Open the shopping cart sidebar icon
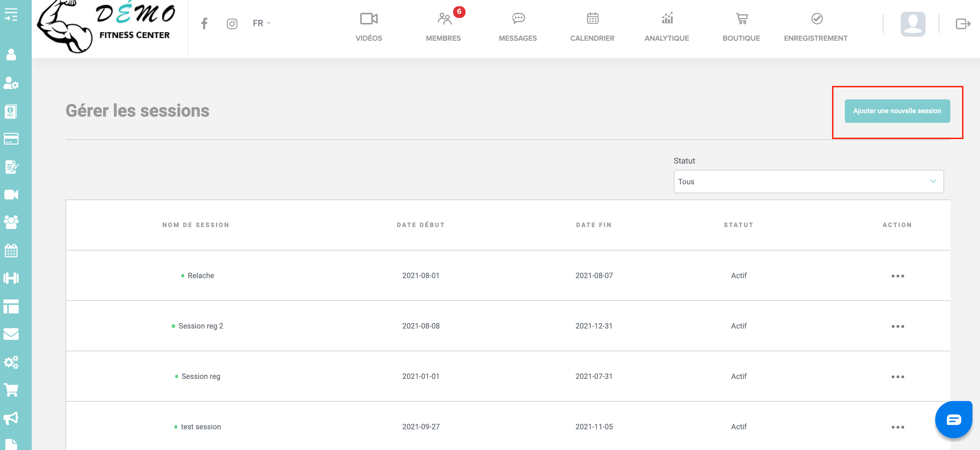980x450 pixels. click(x=11, y=390)
